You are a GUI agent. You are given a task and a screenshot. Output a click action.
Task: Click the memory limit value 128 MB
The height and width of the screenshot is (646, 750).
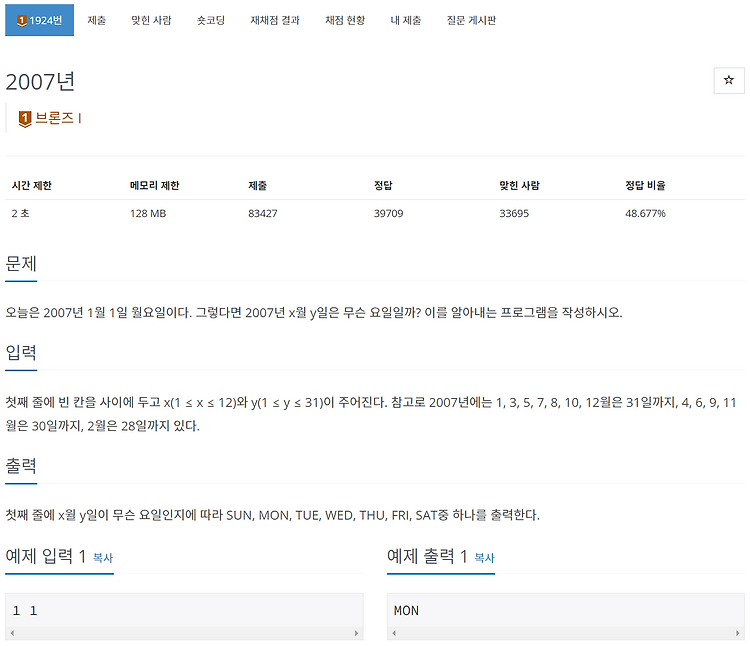(x=148, y=213)
